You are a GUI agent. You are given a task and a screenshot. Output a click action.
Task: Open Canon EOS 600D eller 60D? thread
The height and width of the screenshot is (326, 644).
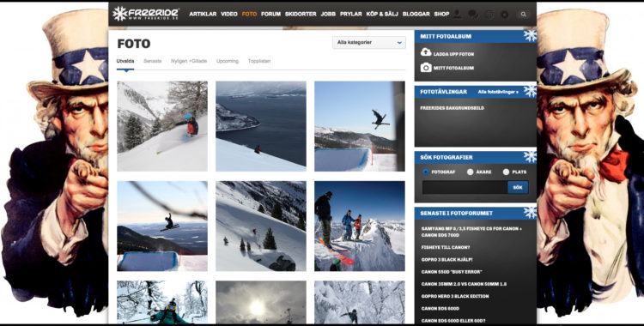click(453, 321)
